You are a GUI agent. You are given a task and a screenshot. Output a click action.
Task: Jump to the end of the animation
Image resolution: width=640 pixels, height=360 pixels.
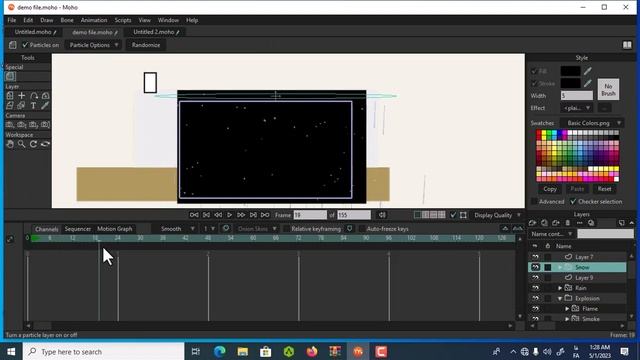265,215
